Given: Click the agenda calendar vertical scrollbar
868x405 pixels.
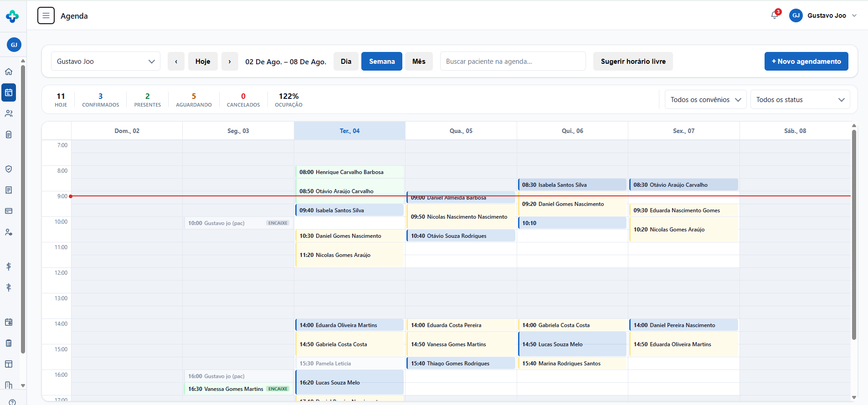Looking at the screenshot, I should (x=854, y=235).
